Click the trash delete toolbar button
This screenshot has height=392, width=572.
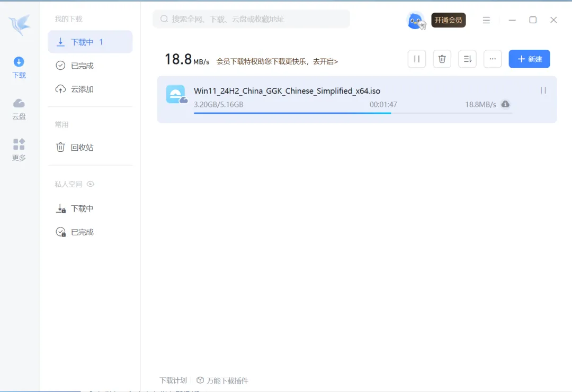pos(442,59)
